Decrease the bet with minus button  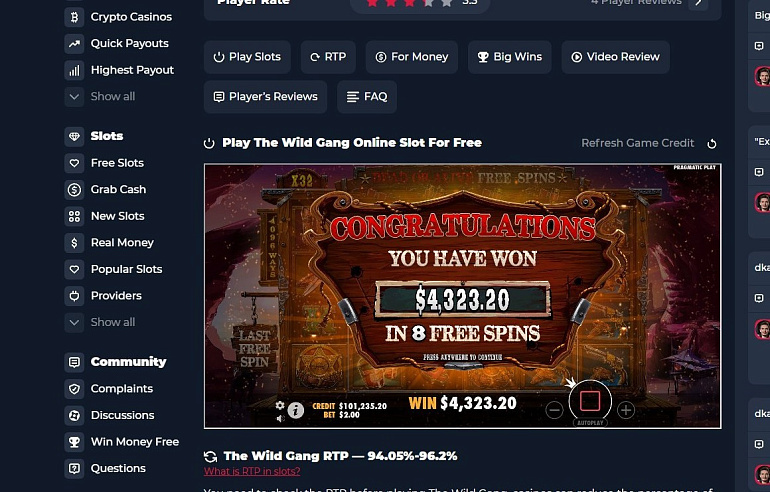tap(554, 410)
